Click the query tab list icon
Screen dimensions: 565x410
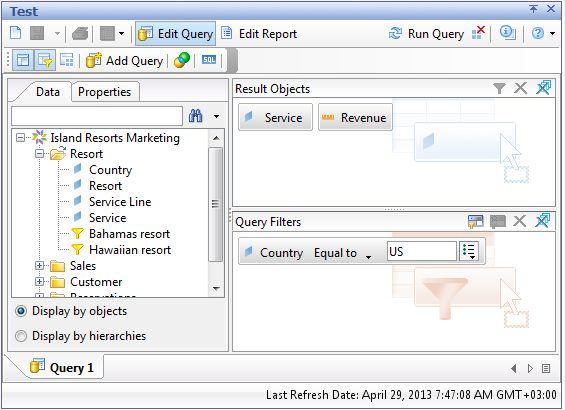click(546, 368)
